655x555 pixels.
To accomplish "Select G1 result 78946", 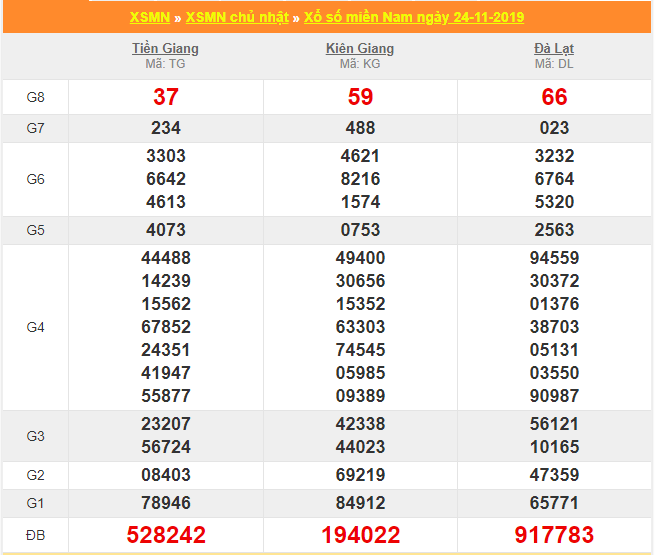I will click(165, 502).
